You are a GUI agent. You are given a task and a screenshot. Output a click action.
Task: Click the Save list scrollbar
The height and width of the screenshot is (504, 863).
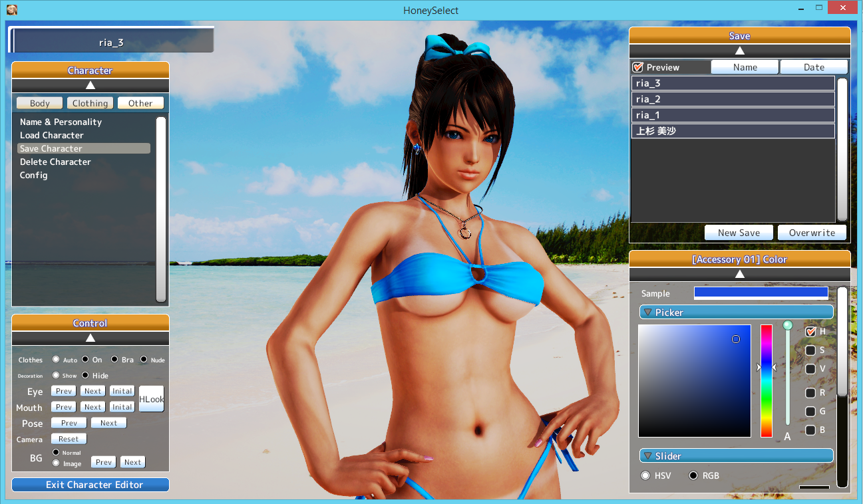click(842, 150)
